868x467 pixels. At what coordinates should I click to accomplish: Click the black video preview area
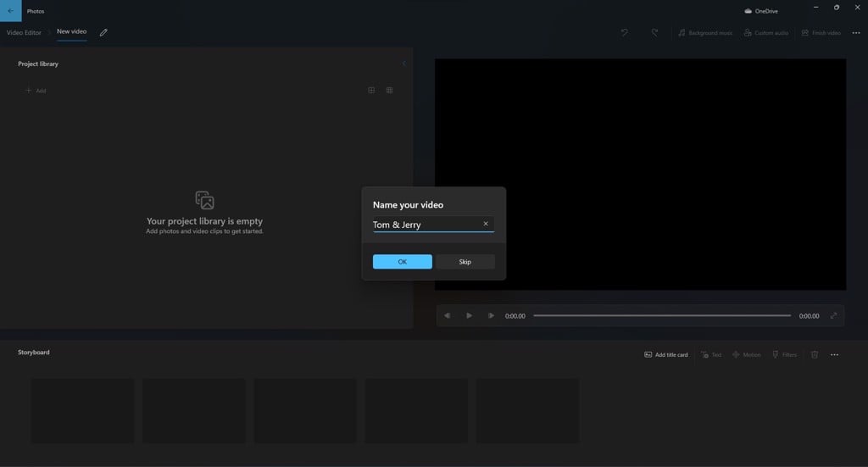click(640, 175)
